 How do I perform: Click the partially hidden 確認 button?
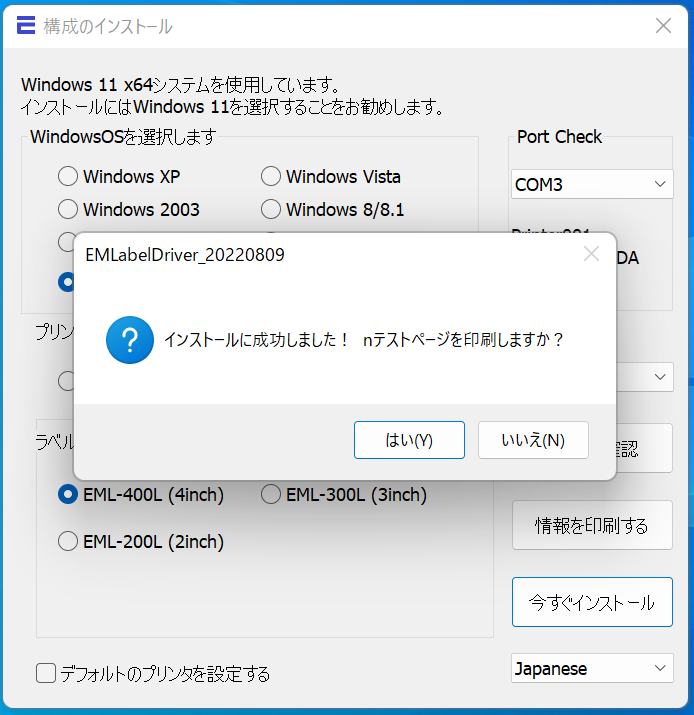644,449
